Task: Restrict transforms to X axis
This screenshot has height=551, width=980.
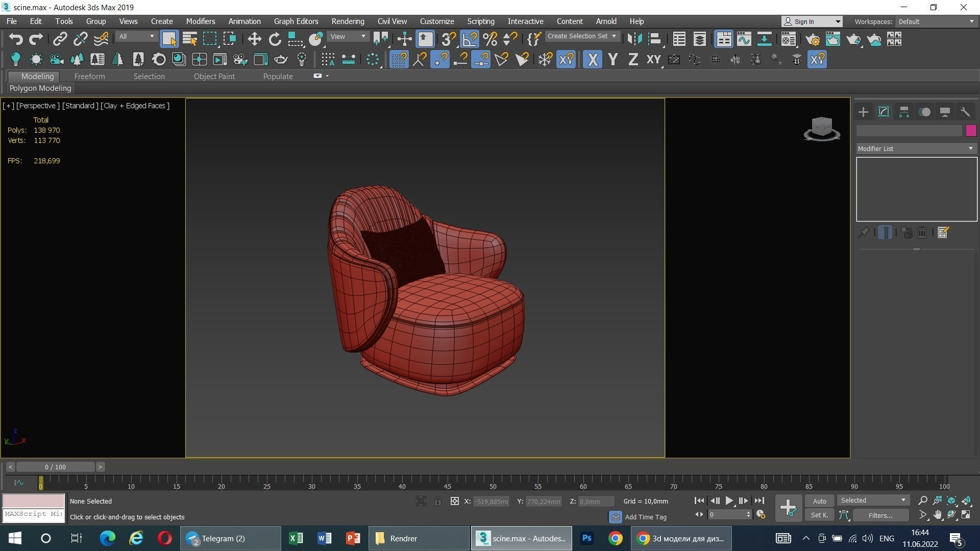Action: 593,60
